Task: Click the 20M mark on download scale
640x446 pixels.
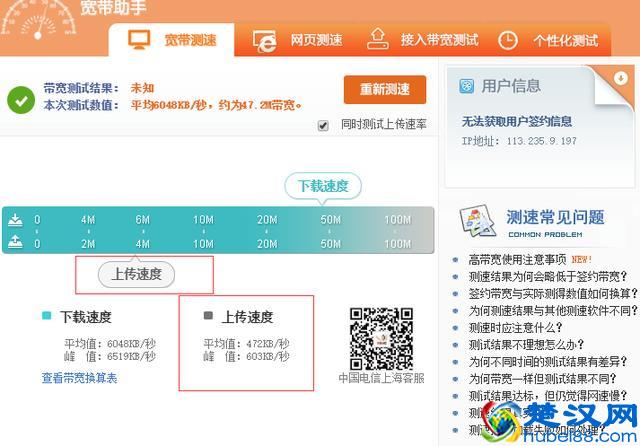Action: [x=267, y=220]
